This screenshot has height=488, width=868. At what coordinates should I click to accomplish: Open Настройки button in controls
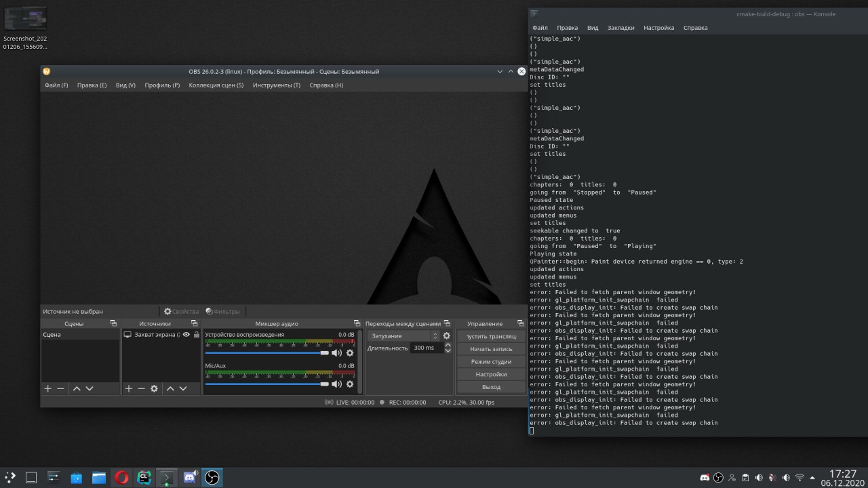coord(491,374)
